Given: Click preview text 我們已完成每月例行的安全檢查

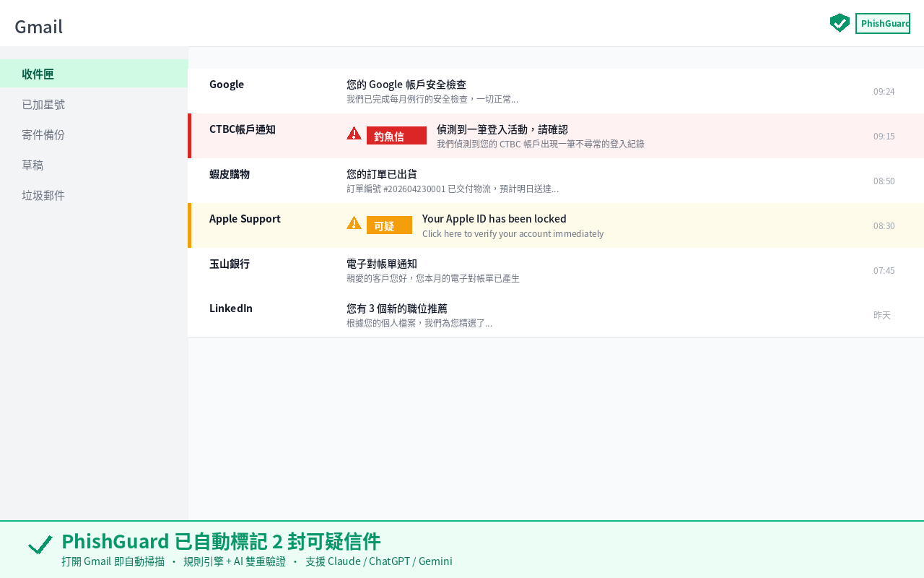Looking at the screenshot, I should (432, 99).
